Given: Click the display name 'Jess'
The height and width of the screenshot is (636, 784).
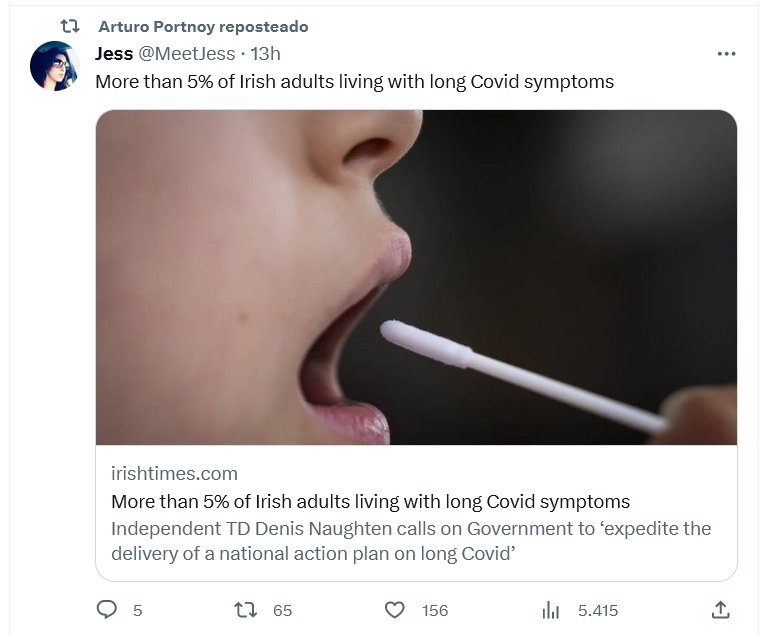Looking at the screenshot, I should coord(114,54).
